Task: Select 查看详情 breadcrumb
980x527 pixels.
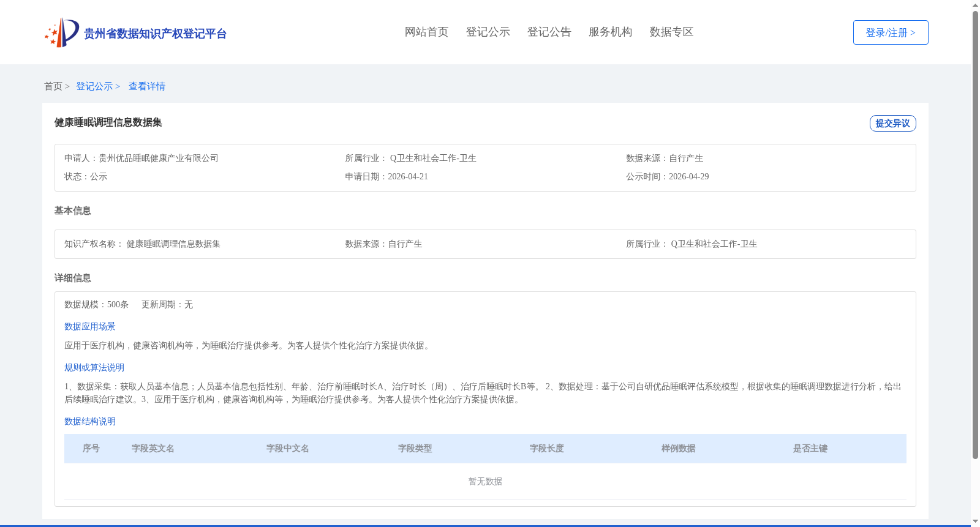Action: 147,86
